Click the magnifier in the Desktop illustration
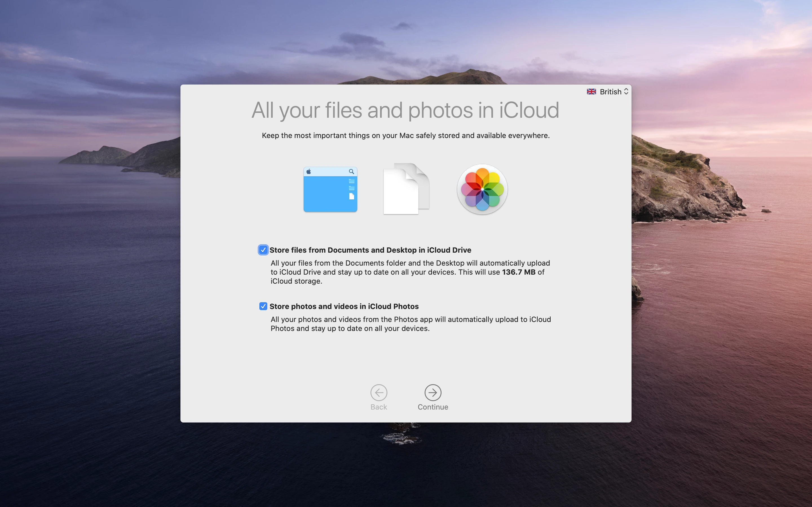Viewport: 812px width, 507px height. pos(351,172)
